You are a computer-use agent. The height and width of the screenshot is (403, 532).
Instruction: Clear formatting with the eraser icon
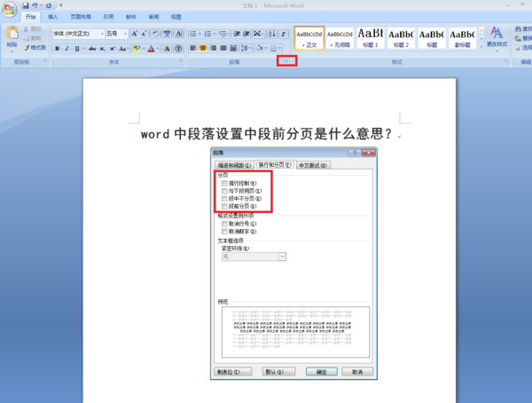[x=155, y=34]
